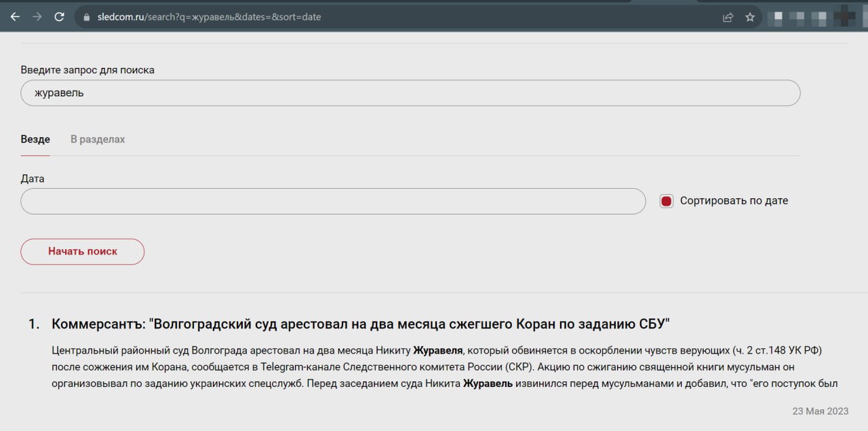
Task: Bookmark the page with the star icon
Action: click(x=750, y=18)
